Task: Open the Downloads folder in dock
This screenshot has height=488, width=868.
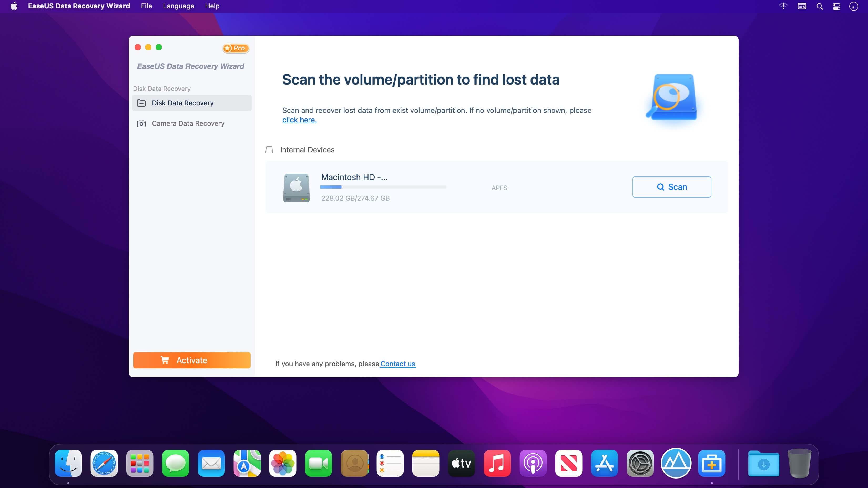Action: click(764, 463)
